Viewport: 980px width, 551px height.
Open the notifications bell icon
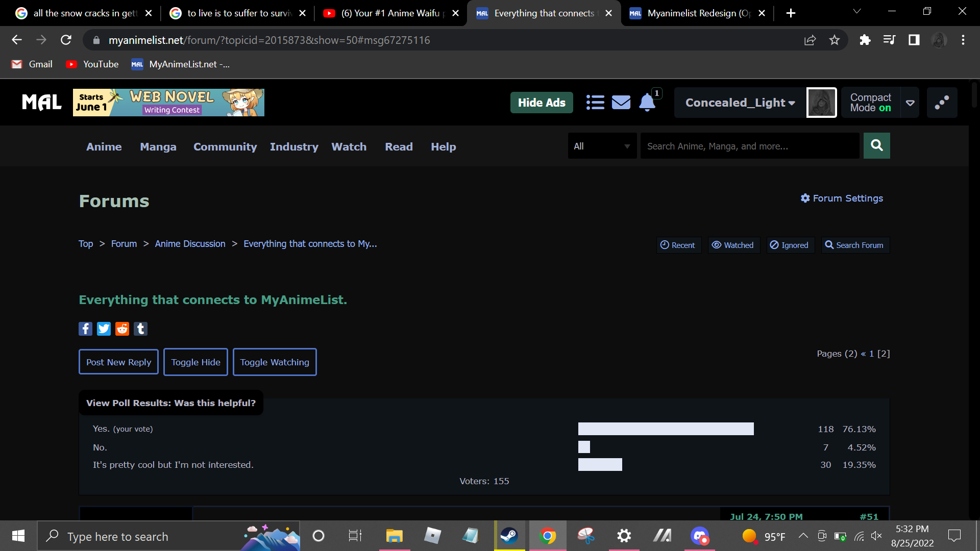[x=647, y=103]
